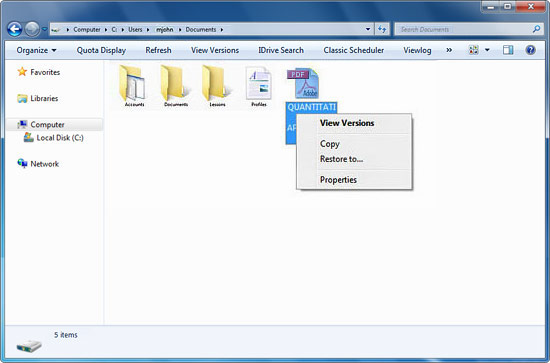Image resolution: width=550 pixels, height=363 pixels.
Task: Click C: in the address breadcrumb
Action: [114, 29]
